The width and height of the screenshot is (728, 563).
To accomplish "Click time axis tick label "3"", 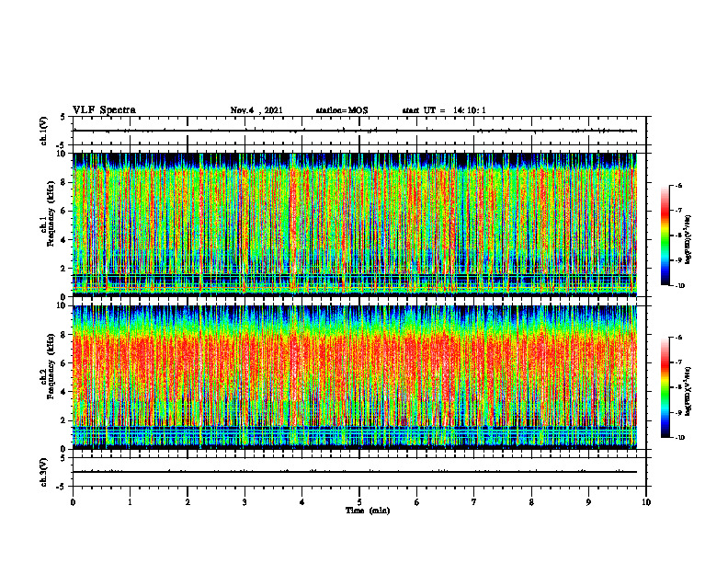I will [245, 502].
